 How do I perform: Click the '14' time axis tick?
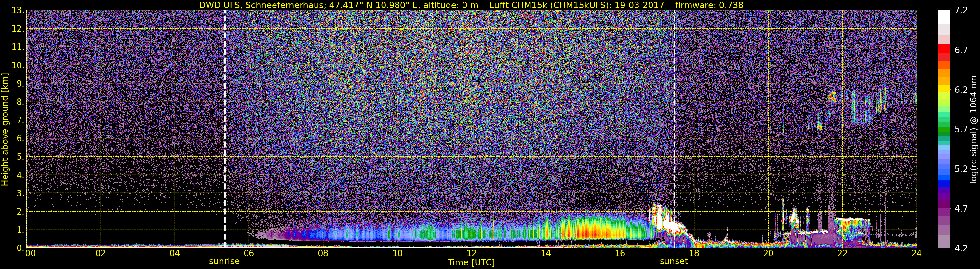[x=545, y=253]
